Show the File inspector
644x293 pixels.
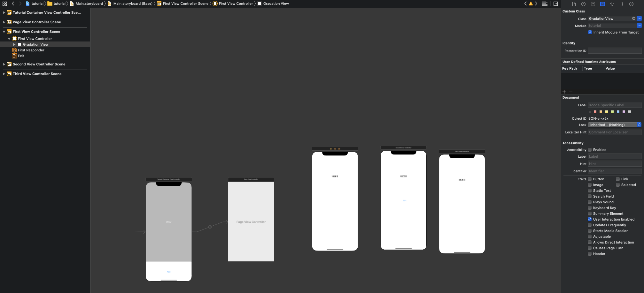(x=574, y=4)
